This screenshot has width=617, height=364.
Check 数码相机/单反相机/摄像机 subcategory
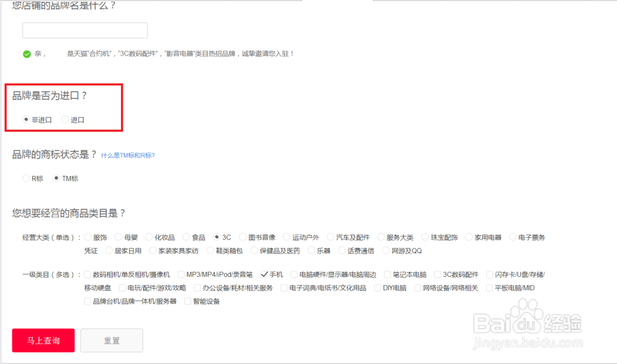88,275
